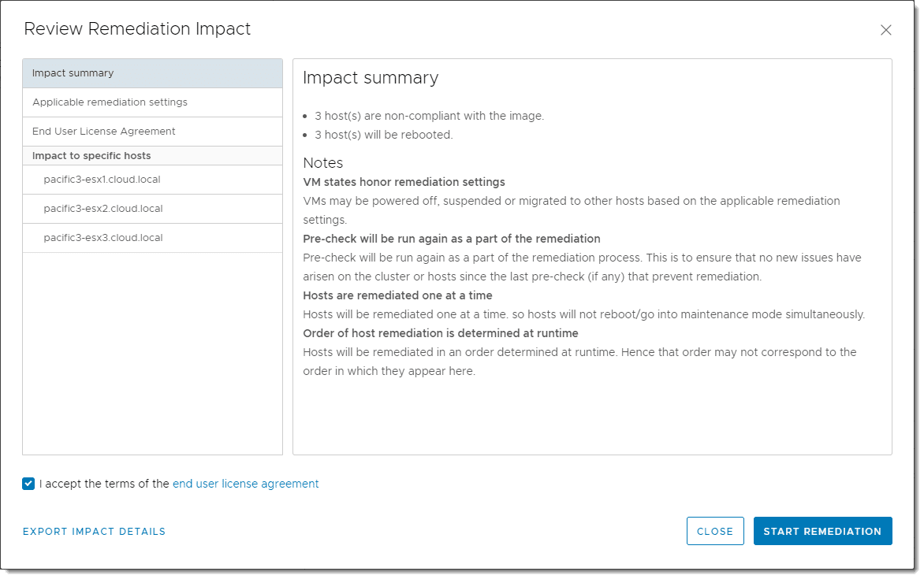
Task: Select host pacific3-esx2.cloud.local
Action: pos(103,209)
